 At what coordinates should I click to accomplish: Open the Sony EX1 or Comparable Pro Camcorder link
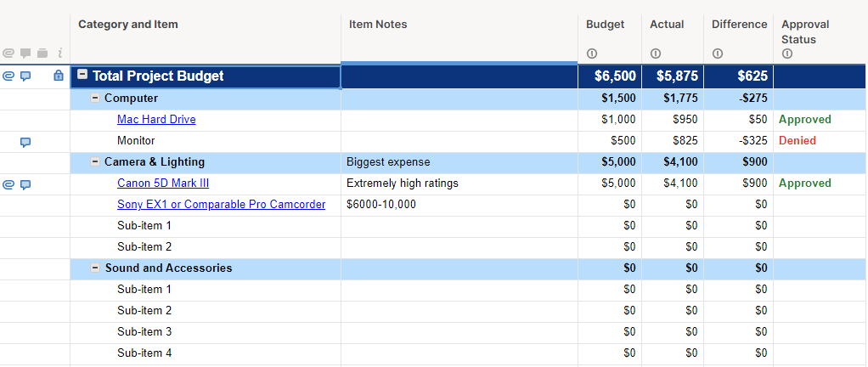221,205
